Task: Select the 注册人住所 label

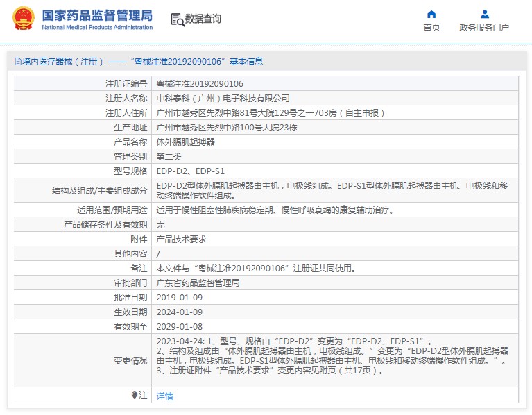Action: coord(126,112)
